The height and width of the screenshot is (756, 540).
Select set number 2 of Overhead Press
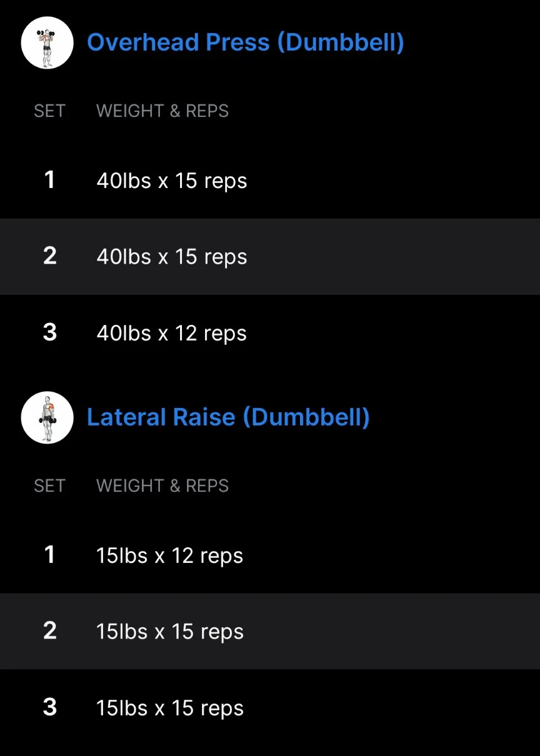[49, 256]
